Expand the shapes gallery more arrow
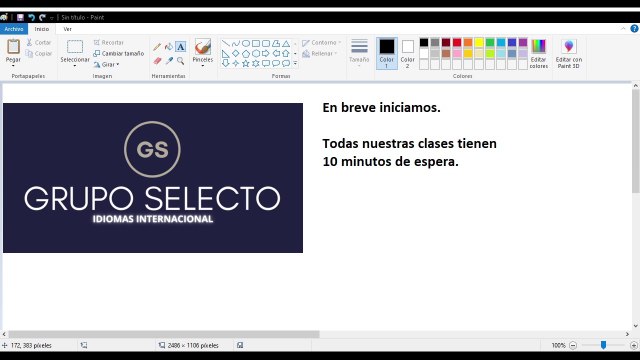This screenshot has width=640, height=360. click(295, 63)
